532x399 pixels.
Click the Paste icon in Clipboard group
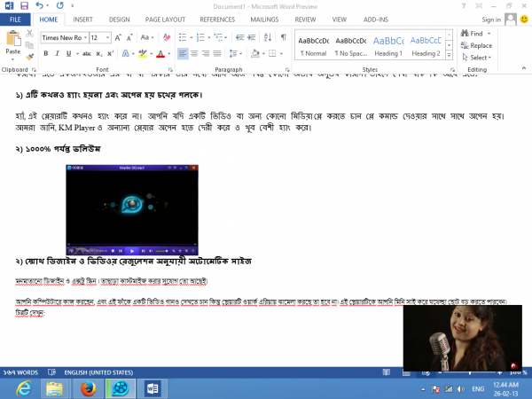[x=12, y=39]
